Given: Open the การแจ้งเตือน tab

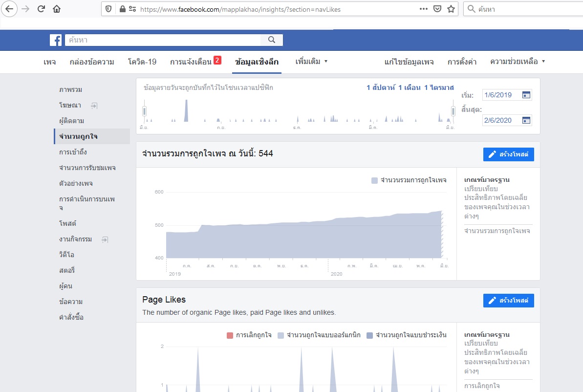Looking at the screenshot, I should pyautogui.click(x=191, y=62).
